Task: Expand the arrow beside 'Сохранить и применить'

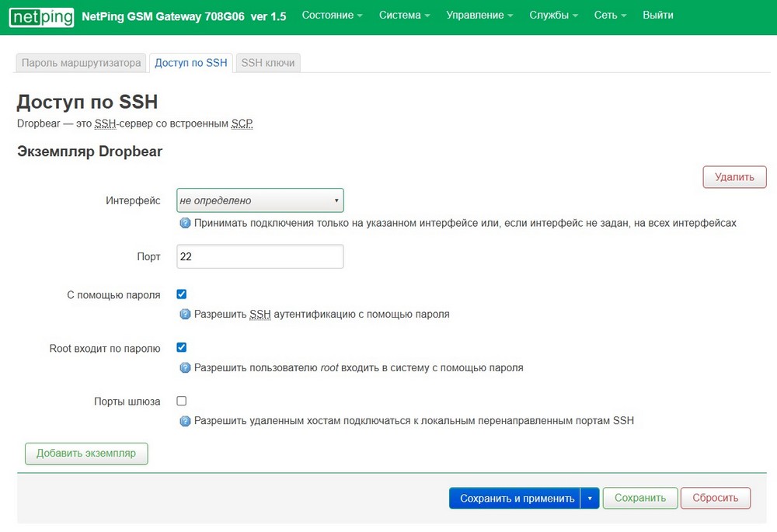Action: point(590,499)
